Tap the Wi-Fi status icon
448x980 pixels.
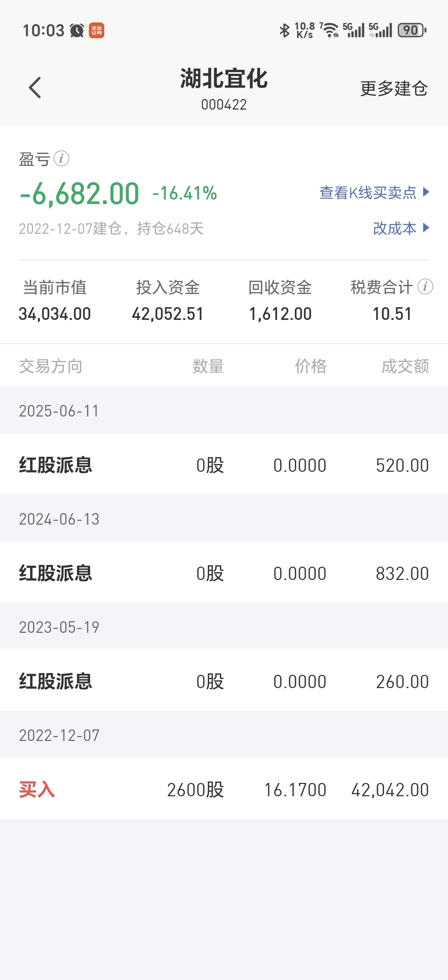tap(330, 30)
